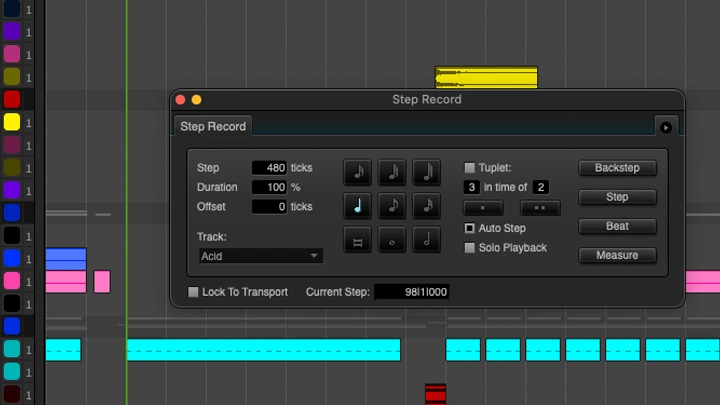This screenshot has height=405, width=720.
Task: Select the long cyan clip at the playhead
Action: tap(264, 350)
